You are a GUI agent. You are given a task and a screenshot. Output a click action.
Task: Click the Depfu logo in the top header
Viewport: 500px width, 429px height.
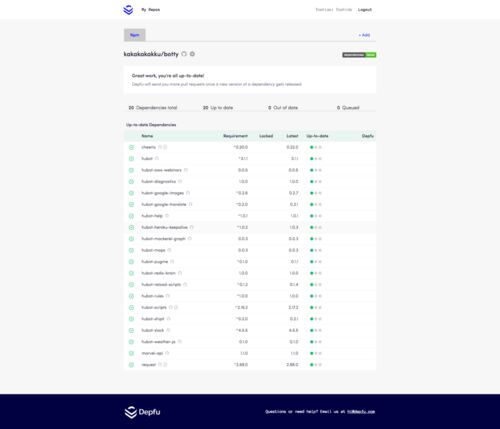tap(128, 10)
